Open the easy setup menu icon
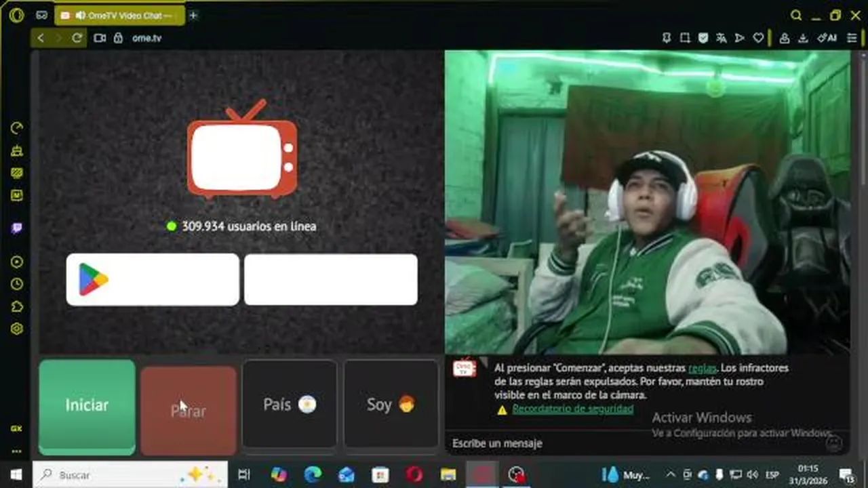This screenshot has width=868, height=488. 852,38
